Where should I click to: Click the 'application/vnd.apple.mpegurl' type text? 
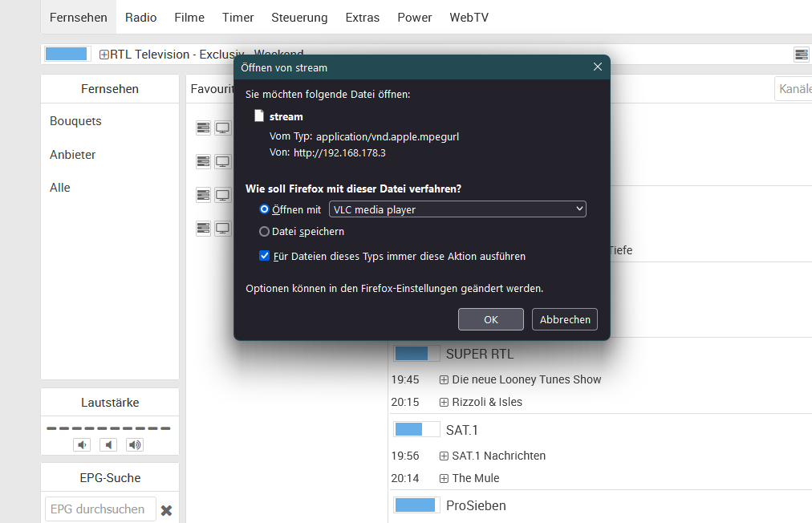point(388,136)
